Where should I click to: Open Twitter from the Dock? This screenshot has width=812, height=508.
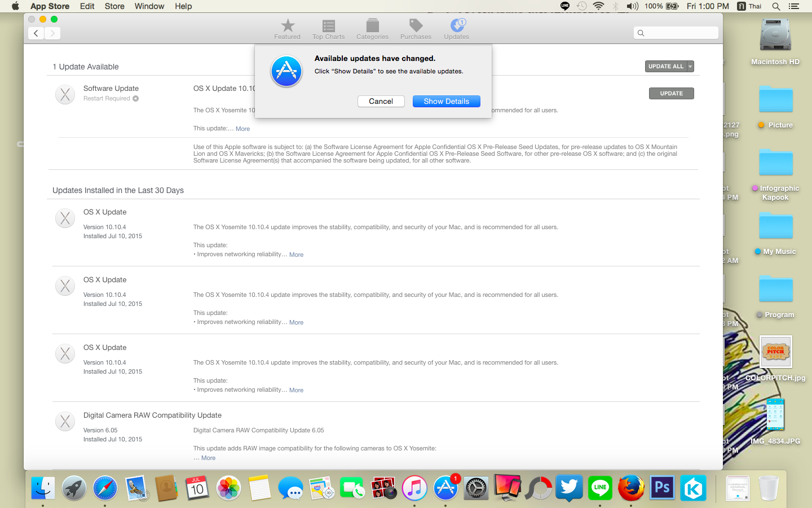570,488
